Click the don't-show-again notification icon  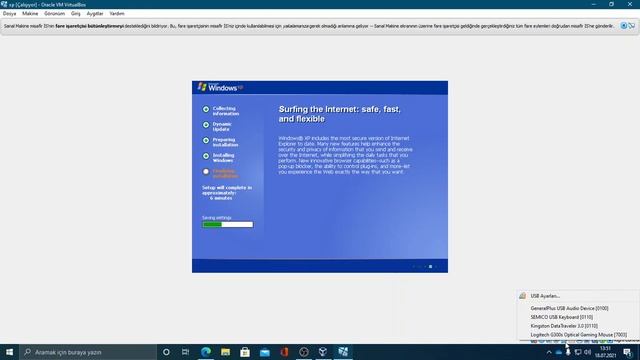pyautogui.click(x=631, y=26)
